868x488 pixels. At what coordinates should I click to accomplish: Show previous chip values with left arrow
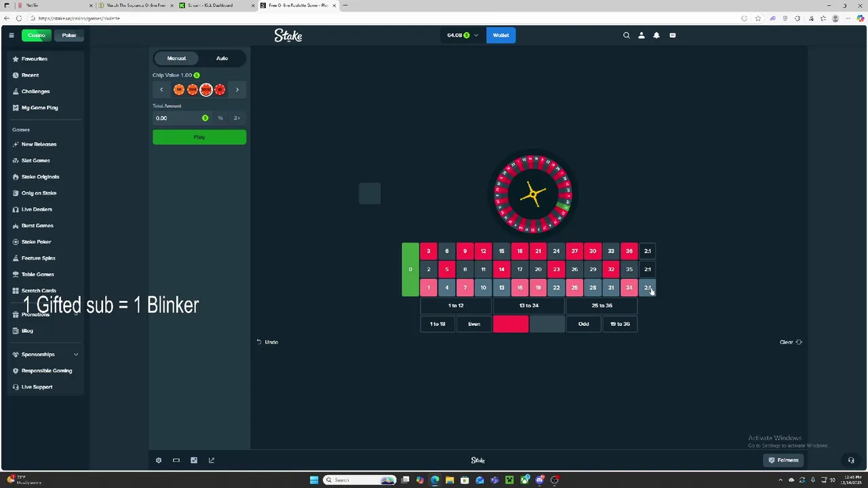click(161, 89)
